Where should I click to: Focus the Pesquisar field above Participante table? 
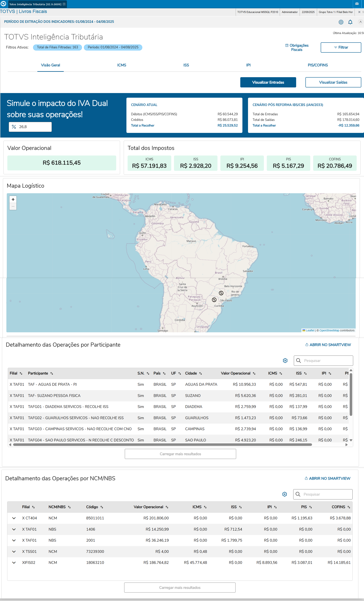click(x=323, y=361)
